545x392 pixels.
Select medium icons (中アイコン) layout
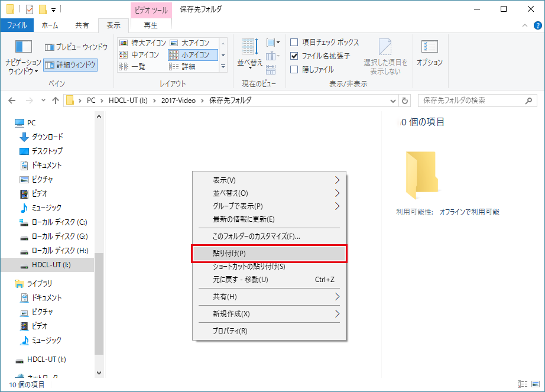(139, 55)
